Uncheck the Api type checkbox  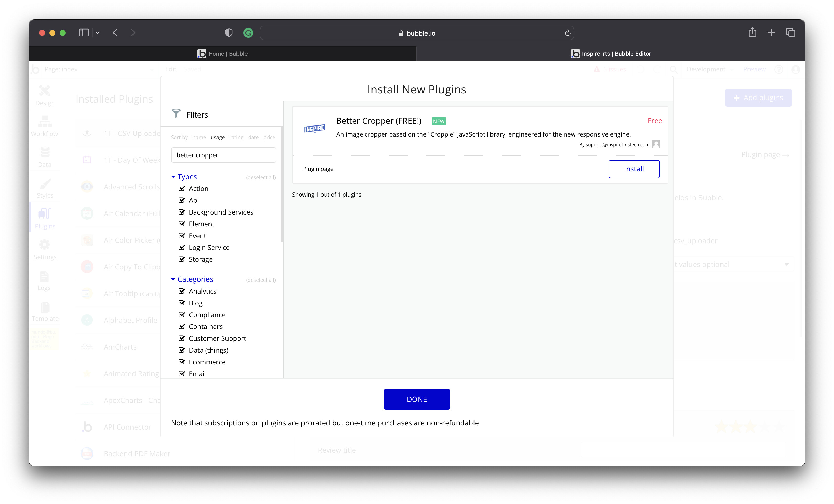[x=182, y=200]
